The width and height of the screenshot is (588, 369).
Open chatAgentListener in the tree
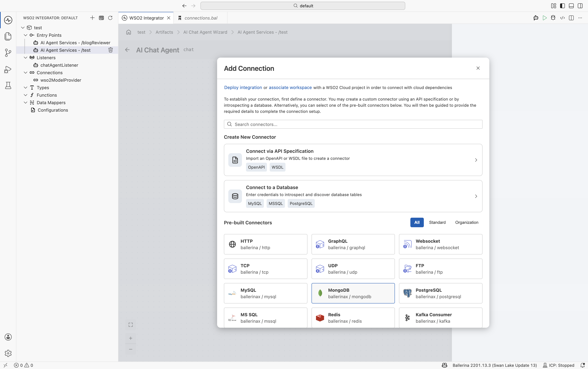click(x=59, y=65)
